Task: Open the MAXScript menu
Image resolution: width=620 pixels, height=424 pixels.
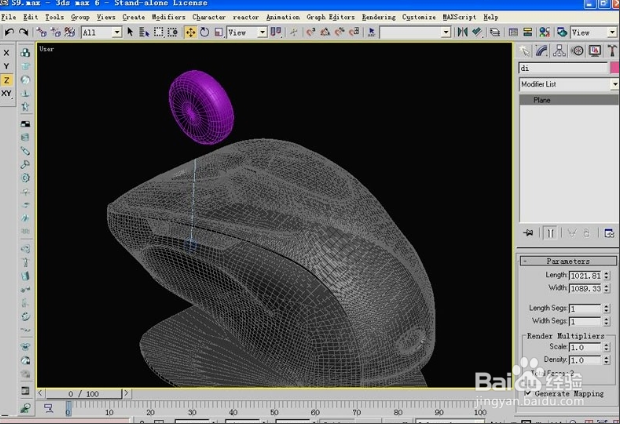Action: pyautogui.click(x=459, y=17)
